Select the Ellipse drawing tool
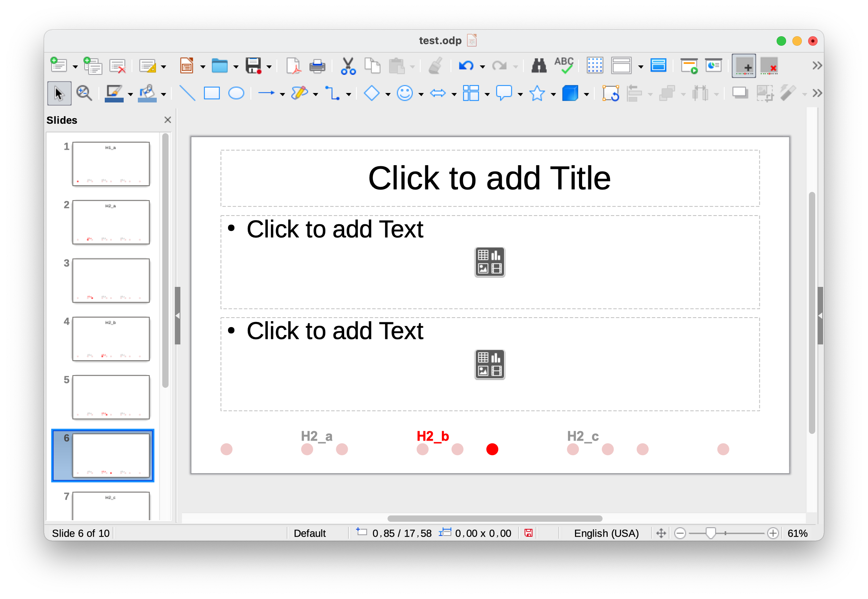This screenshot has width=868, height=599. tap(236, 93)
